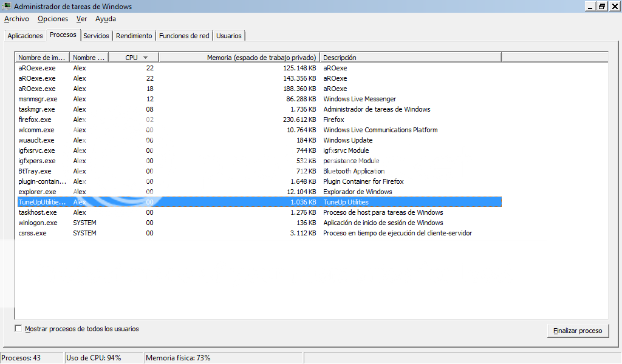Click the CPU column sort arrow
This screenshot has height=364, width=622.
(145, 58)
